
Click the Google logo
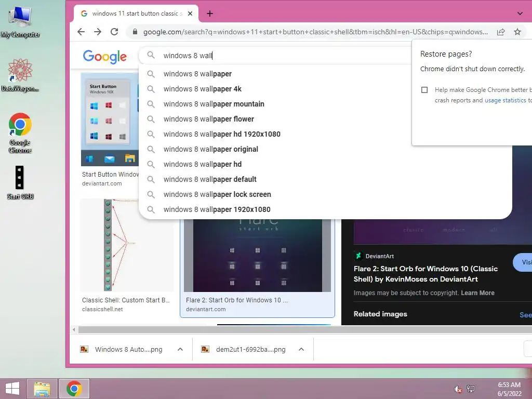tap(105, 56)
